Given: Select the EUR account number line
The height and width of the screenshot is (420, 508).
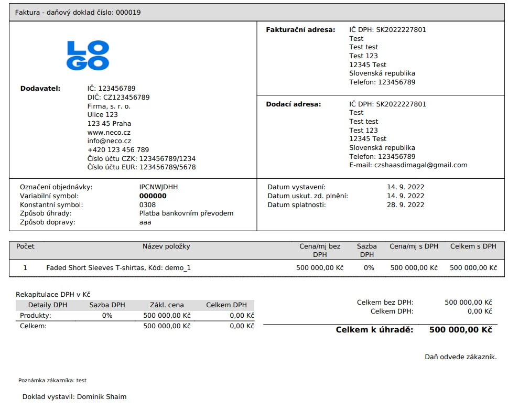Looking at the screenshot, I should [141, 167].
